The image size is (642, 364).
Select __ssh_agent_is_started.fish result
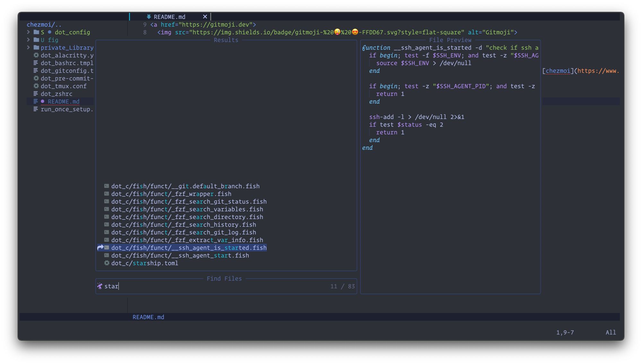189,248
